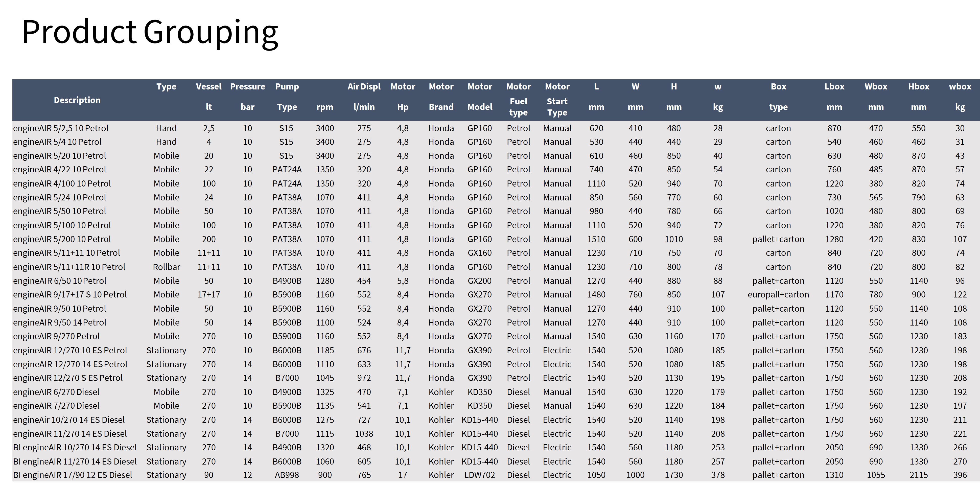Click the Pressure bar column header
The width and height of the screenshot is (980, 486).
coord(247,97)
